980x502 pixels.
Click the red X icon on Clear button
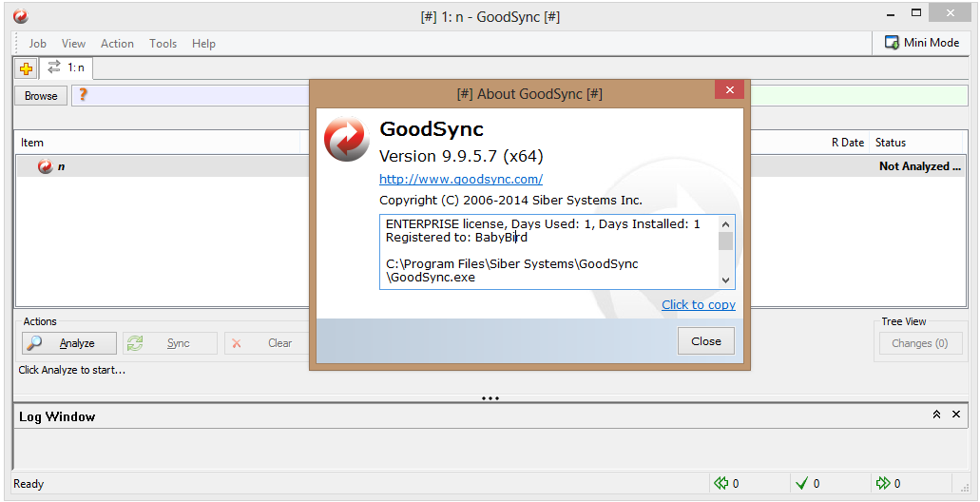(x=237, y=343)
